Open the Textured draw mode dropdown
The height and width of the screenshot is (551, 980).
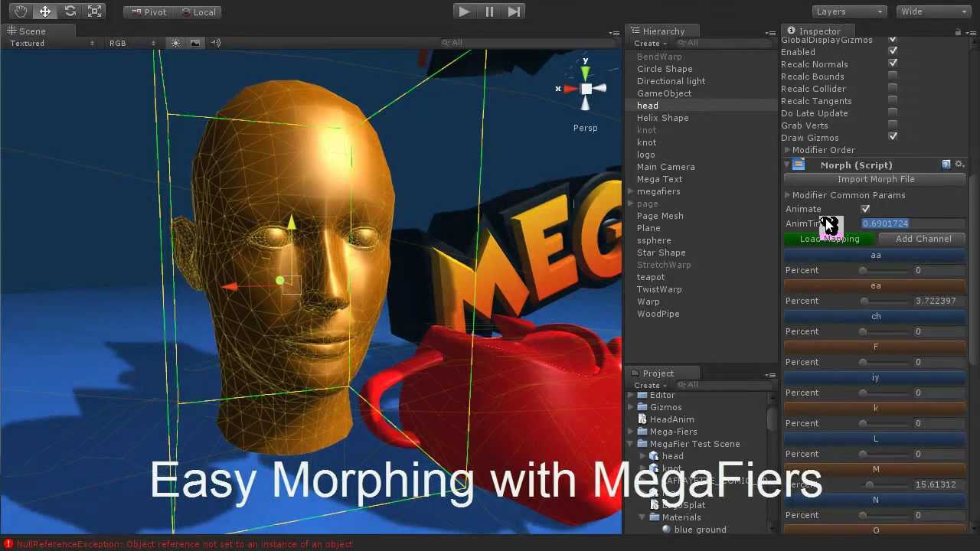pos(51,44)
